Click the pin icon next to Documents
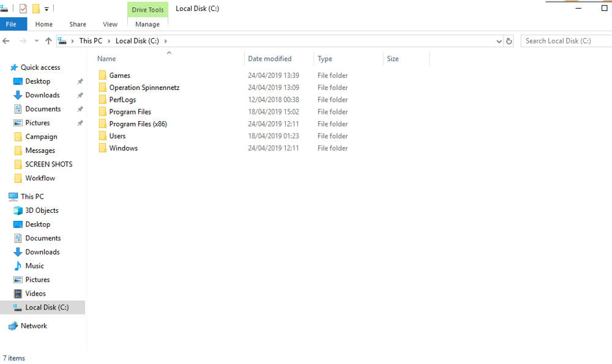 click(80, 110)
